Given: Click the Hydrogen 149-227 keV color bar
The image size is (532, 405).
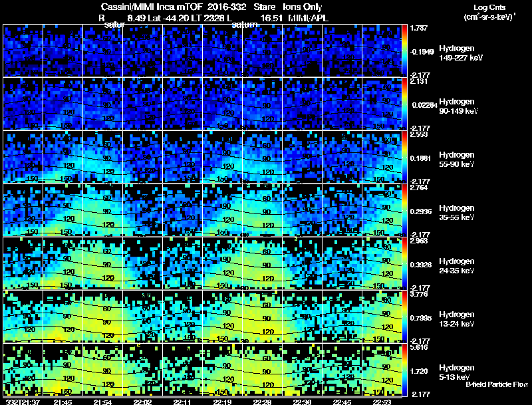Looking at the screenshot, I should [404, 50].
